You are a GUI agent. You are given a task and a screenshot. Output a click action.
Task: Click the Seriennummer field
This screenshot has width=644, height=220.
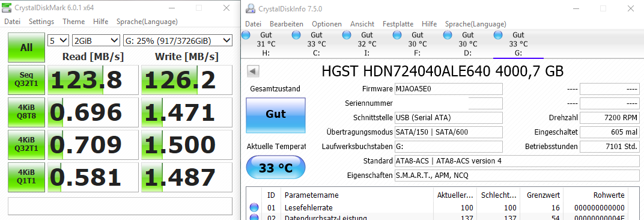click(449, 103)
